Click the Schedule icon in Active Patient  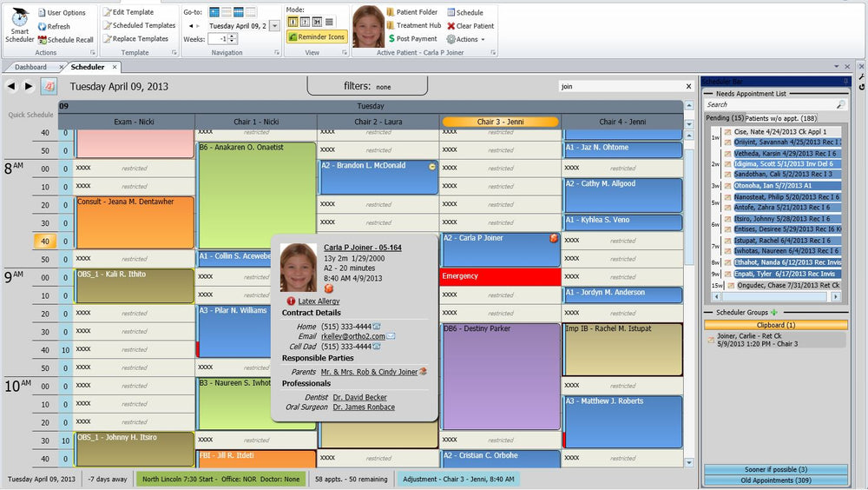pos(451,12)
